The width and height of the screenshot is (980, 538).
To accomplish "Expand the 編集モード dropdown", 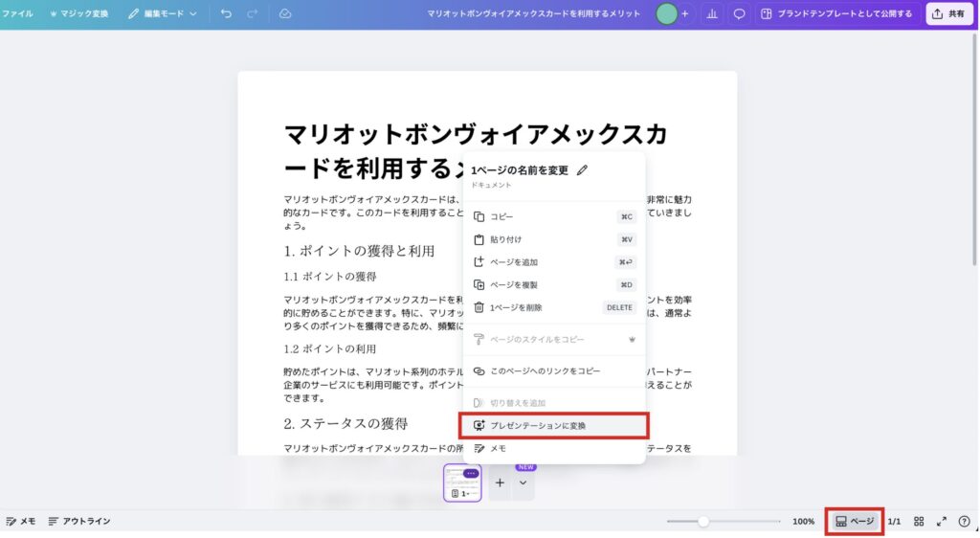I will 163,13.
